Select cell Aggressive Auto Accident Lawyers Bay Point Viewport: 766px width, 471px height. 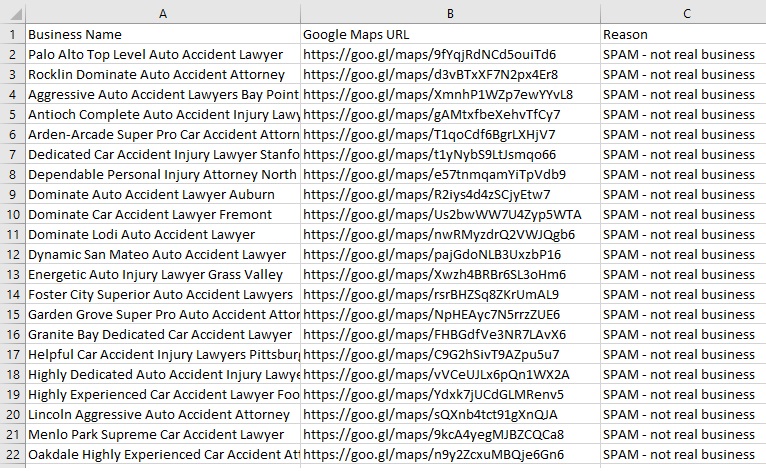click(163, 94)
